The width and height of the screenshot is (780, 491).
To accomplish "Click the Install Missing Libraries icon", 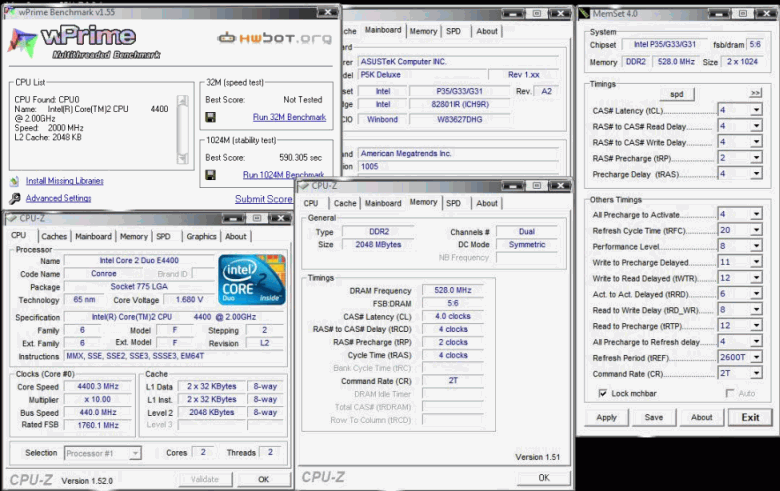I will click(x=15, y=181).
